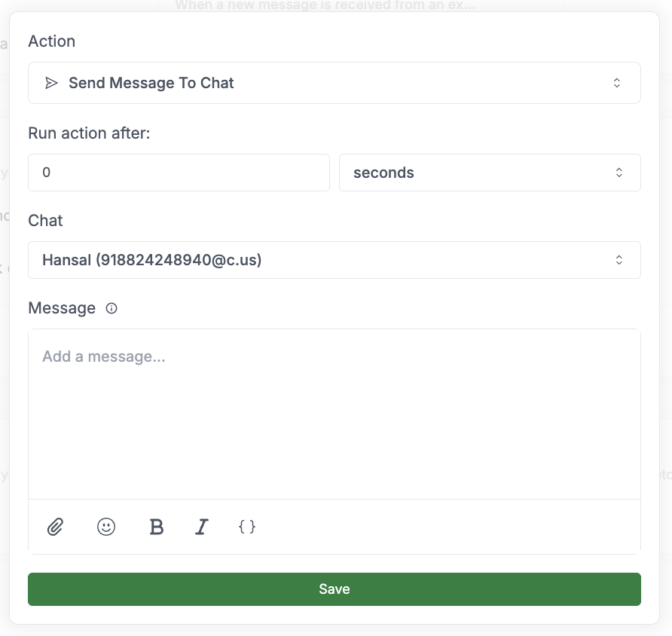The height and width of the screenshot is (636, 672).
Task: Open the emoji picker
Action: tap(105, 527)
